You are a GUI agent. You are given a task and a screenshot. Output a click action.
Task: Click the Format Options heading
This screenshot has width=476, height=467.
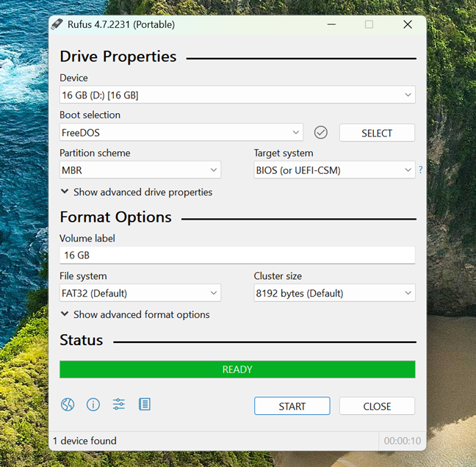[x=115, y=217]
